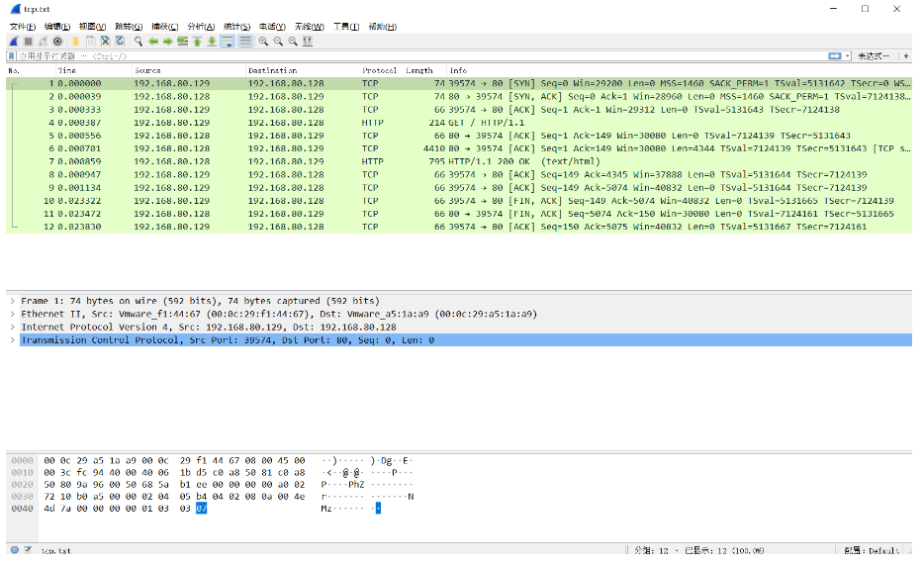This screenshot has height=567, width=924.
Task: Click the tcp.txt status bar label
Action: 56,551
